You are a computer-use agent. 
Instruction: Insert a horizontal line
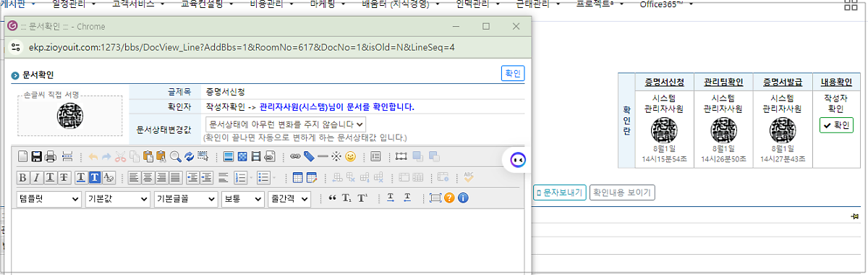tap(323, 156)
